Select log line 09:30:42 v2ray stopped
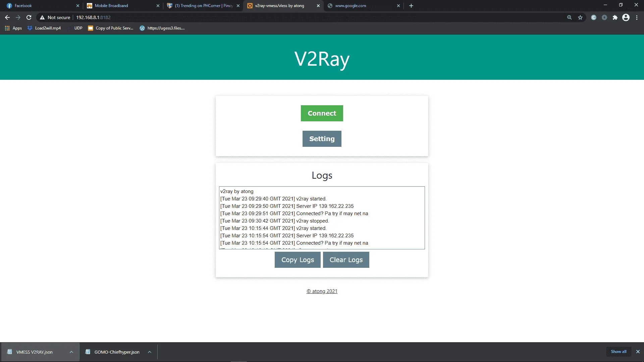The width and height of the screenshot is (644, 362). click(x=275, y=221)
